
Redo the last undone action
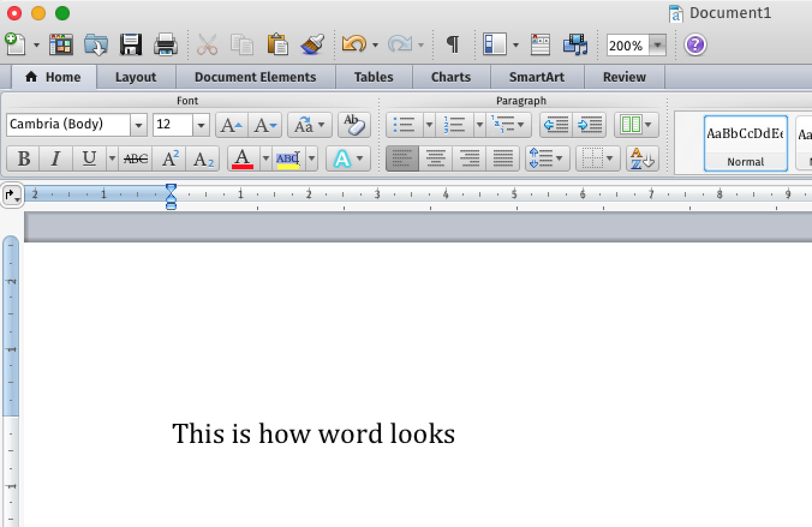(399, 44)
